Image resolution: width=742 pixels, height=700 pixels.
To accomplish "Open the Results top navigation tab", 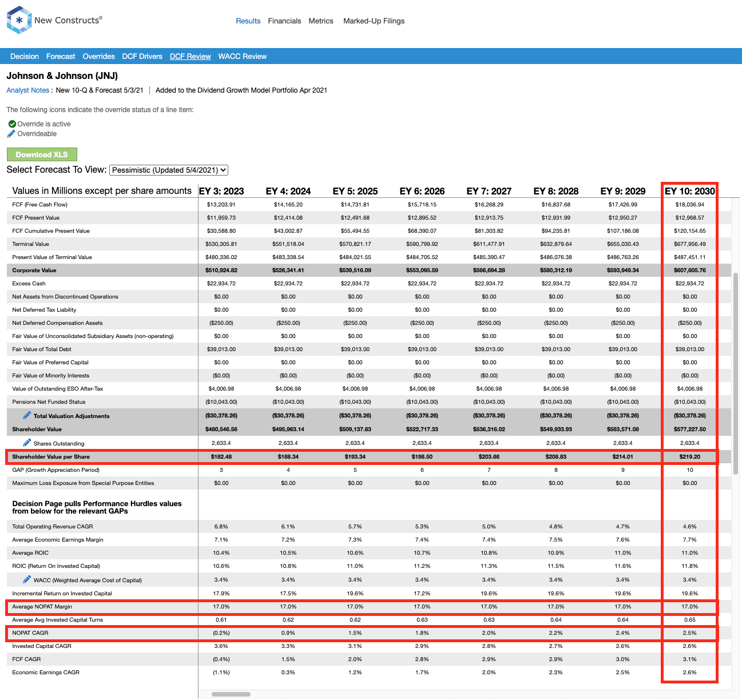I will (x=248, y=21).
